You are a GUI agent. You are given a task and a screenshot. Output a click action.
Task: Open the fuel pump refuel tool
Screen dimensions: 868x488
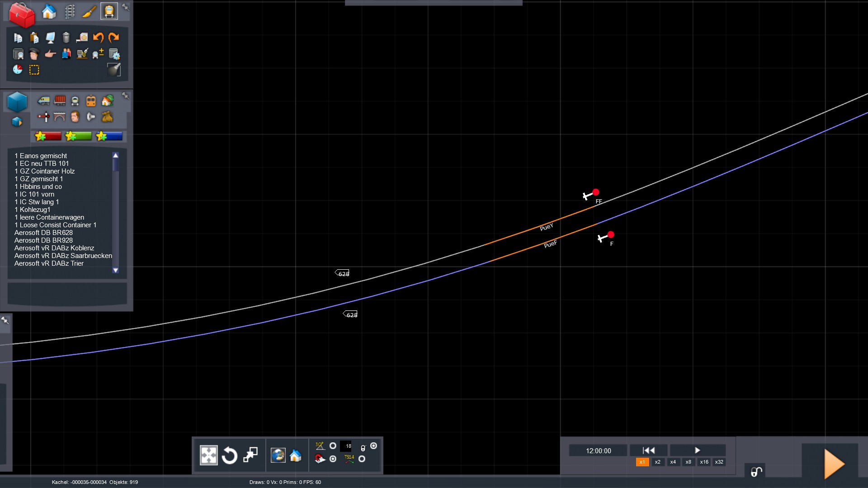pyautogui.click(x=82, y=54)
